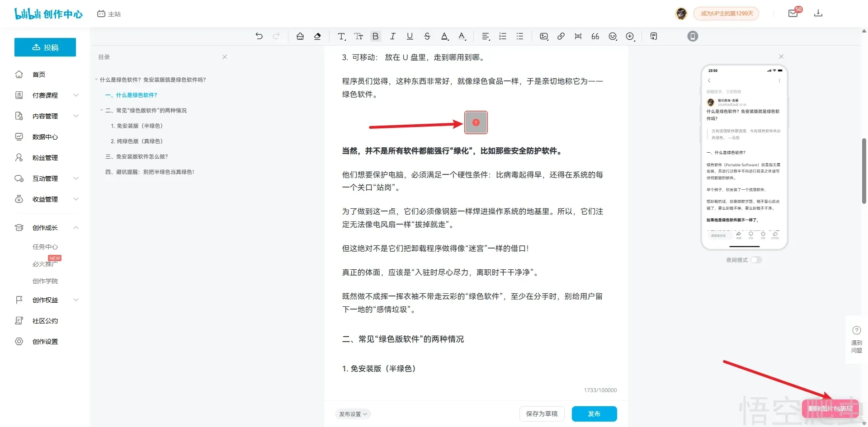Click 保存为草稿 button
This screenshot has height=427, width=868.
(x=542, y=414)
